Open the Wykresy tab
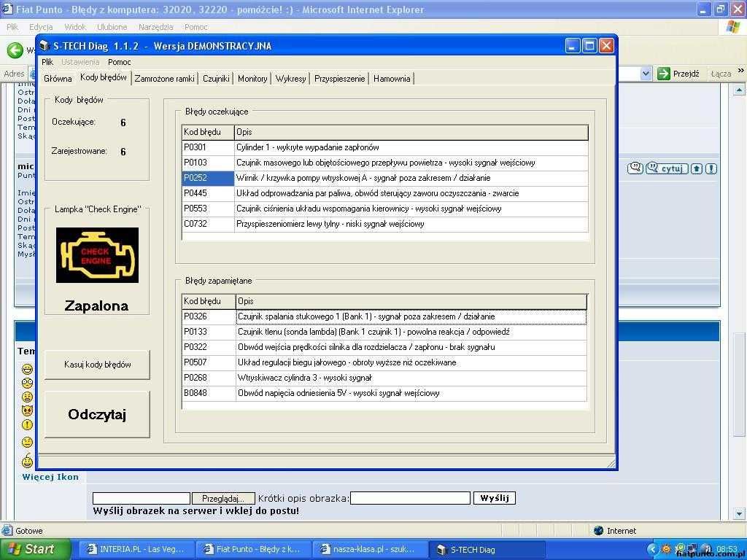The image size is (747, 560). click(290, 79)
